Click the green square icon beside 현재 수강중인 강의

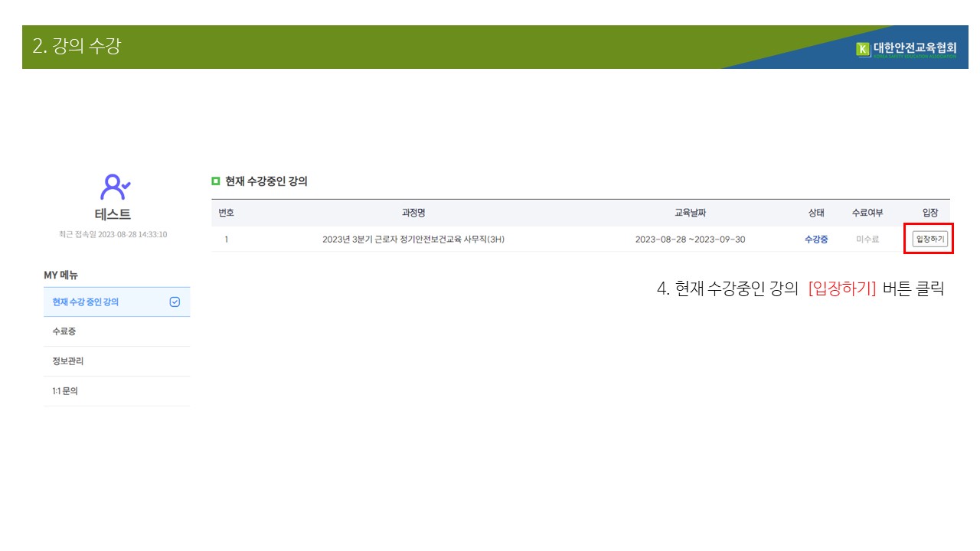215,181
